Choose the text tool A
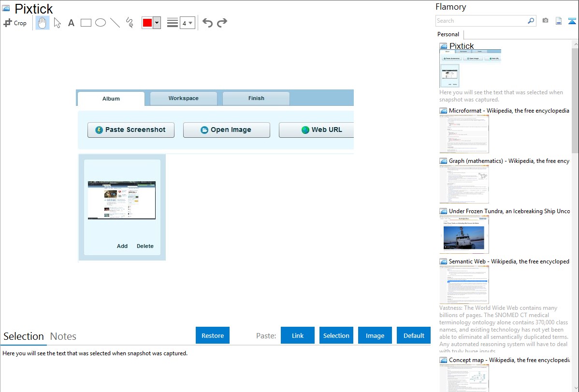 pyautogui.click(x=71, y=23)
